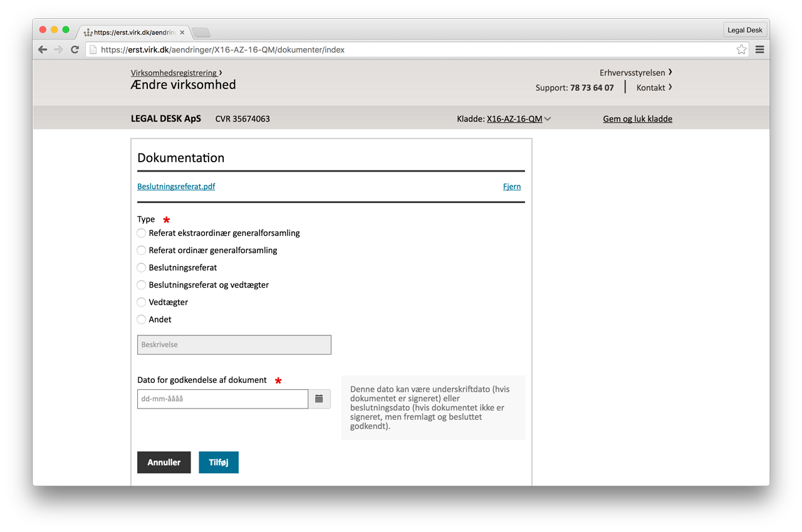Click Gem og luk kladde link
Screen dimensions: 802x532
point(637,119)
